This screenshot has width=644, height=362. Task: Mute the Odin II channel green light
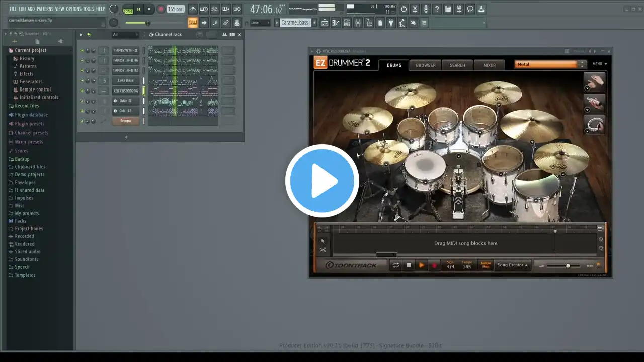click(82, 101)
